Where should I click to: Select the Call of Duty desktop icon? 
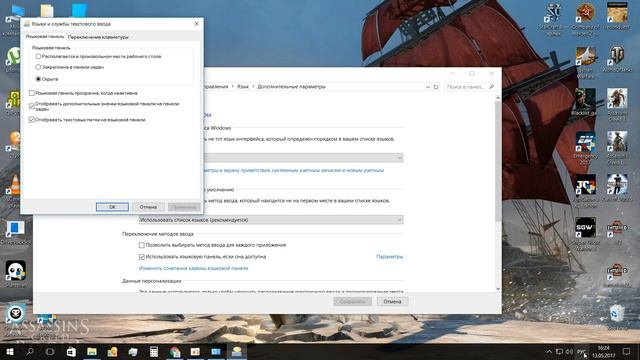click(617, 188)
